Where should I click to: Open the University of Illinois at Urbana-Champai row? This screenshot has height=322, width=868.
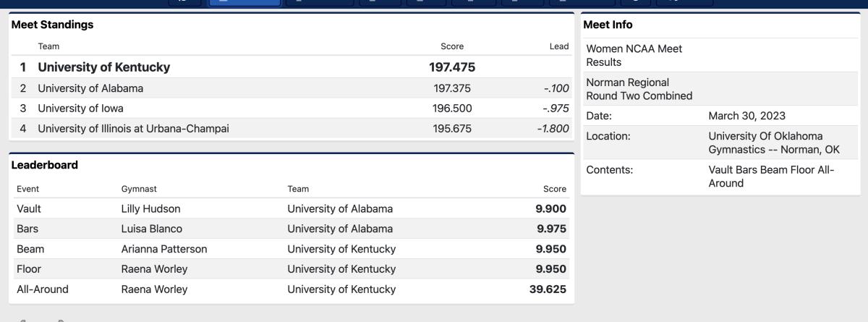coord(292,129)
